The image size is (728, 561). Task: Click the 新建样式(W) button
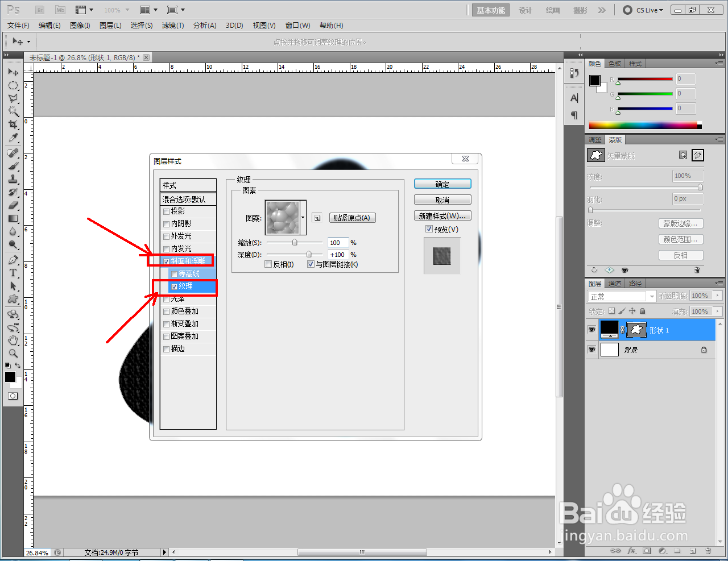pos(442,216)
